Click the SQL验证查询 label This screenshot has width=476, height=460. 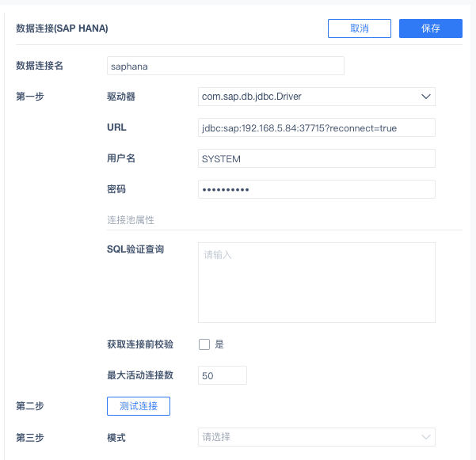point(135,249)
